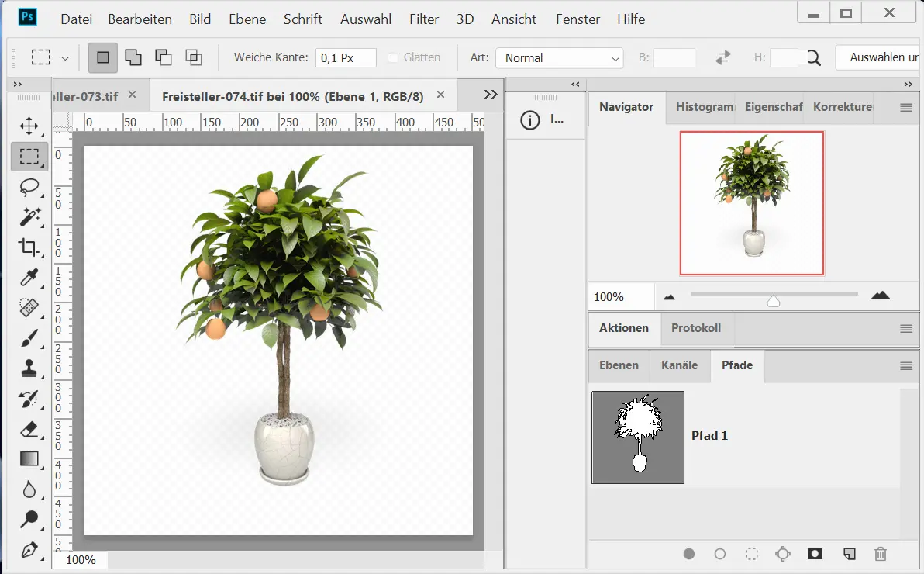
Task: Choose the Eyedropper tool
Action: [29, 278]
